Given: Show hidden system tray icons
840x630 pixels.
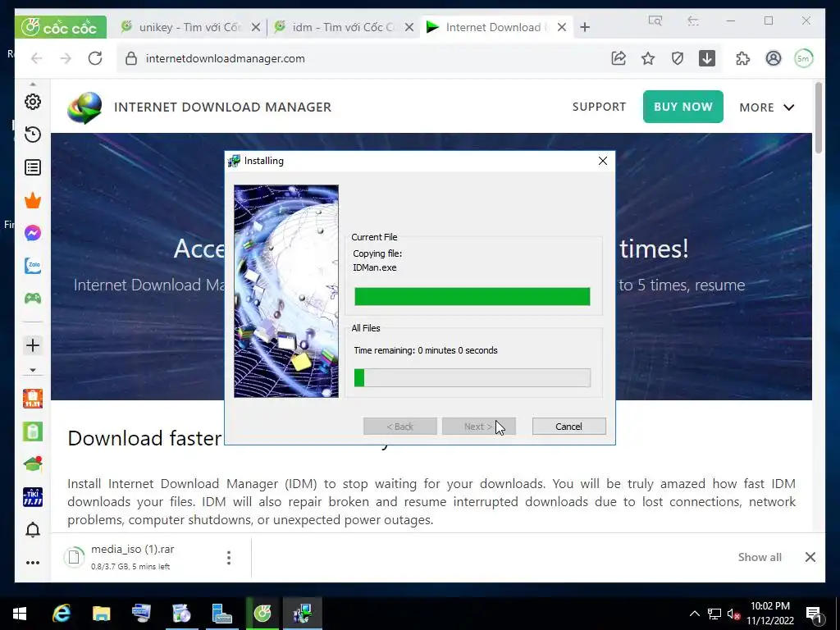Looking at the screenshot, I should click(694, 614).
